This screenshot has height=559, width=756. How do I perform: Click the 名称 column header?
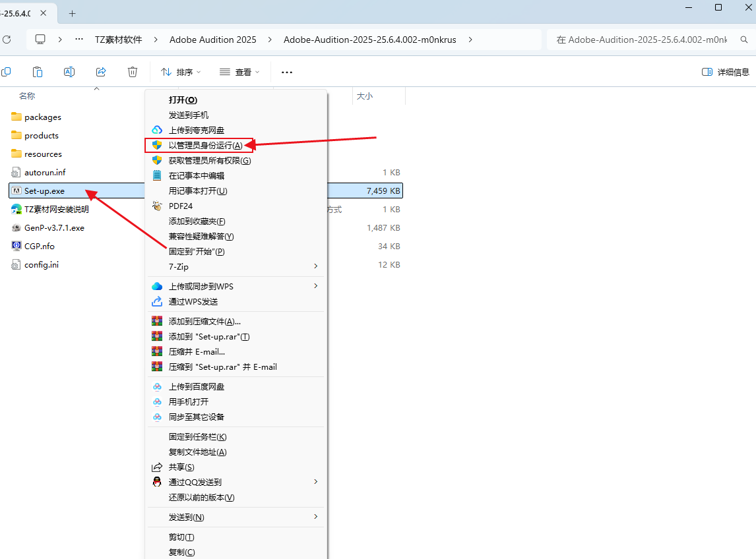coord(27,96)
